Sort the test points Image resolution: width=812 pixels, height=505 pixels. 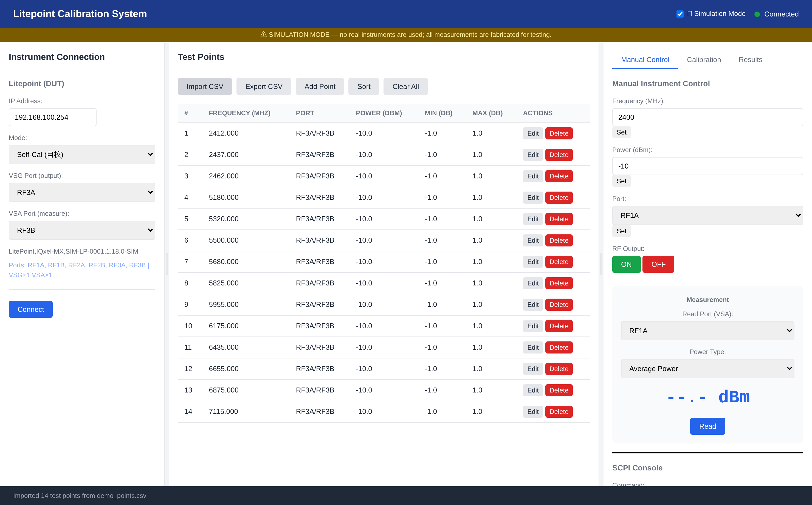point(364,86)
